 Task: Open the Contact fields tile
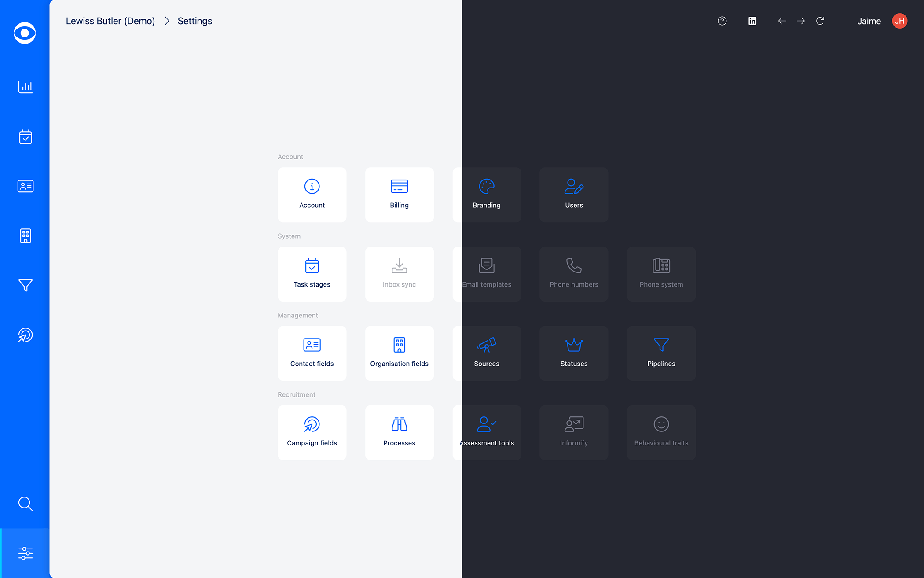(x=312, y=353)
